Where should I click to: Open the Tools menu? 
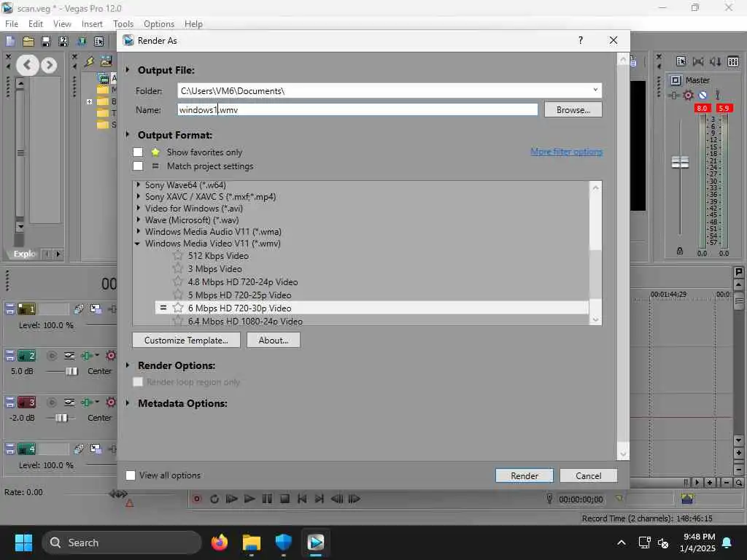click(123, 24)
